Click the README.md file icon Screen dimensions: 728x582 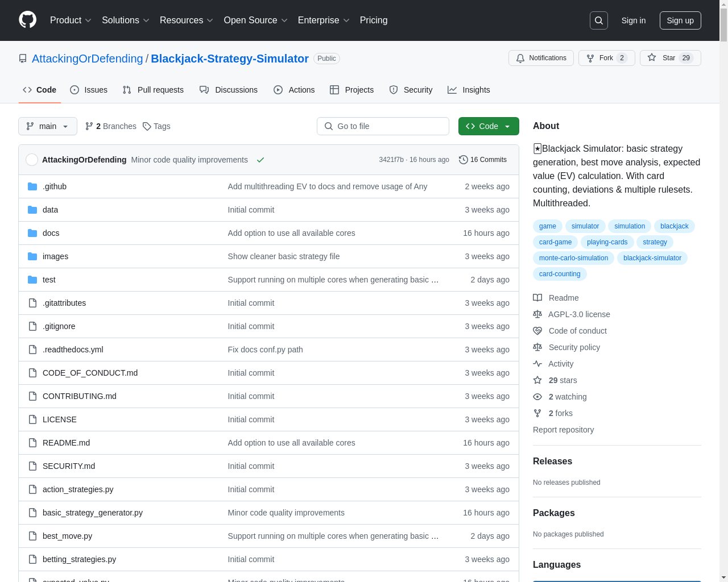[x=32, y=443]
